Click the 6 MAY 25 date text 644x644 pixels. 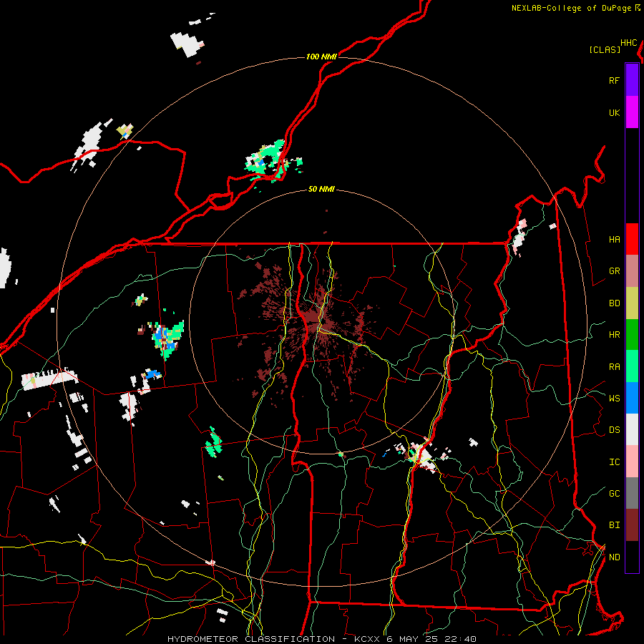(x=416, y=639)
